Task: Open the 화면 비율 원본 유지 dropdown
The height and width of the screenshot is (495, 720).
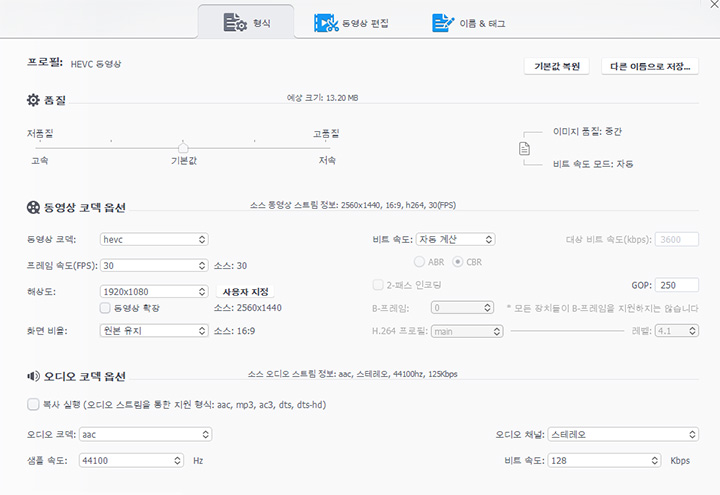Action: click(154, 331)
